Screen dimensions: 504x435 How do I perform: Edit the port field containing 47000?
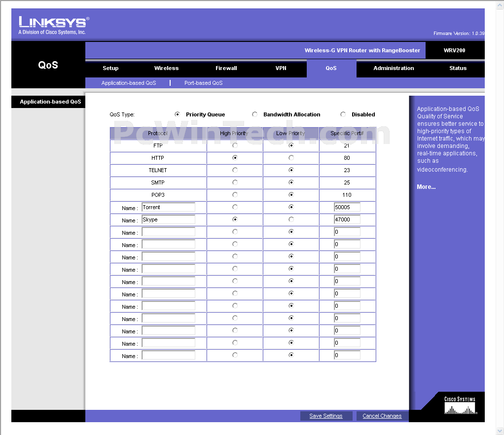347,219
